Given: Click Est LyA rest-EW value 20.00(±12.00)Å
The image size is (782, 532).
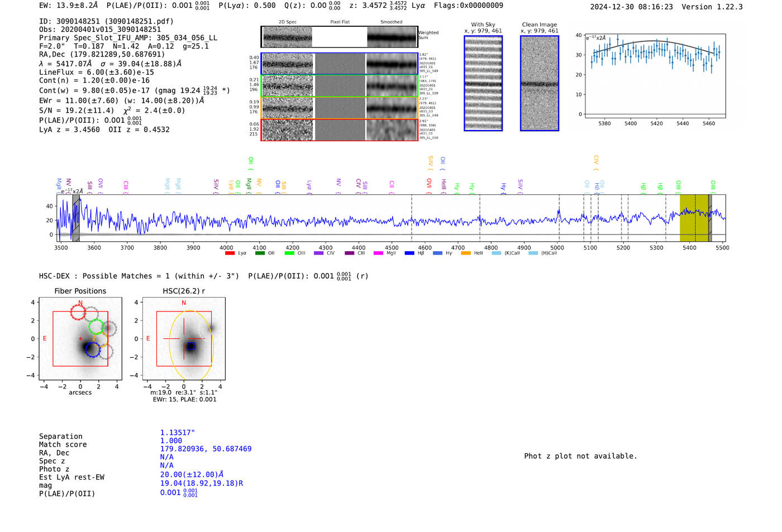Looking at the screenshot, I should (x=192, y=475).
